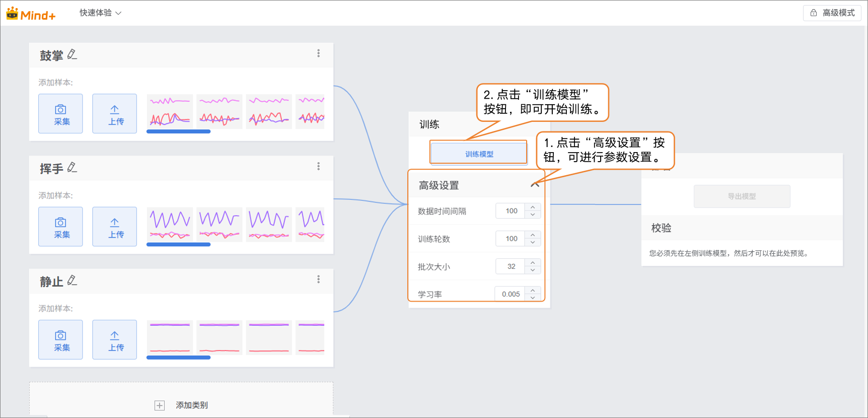Rename the 挥手 class via pencil icon

[72, 167]
